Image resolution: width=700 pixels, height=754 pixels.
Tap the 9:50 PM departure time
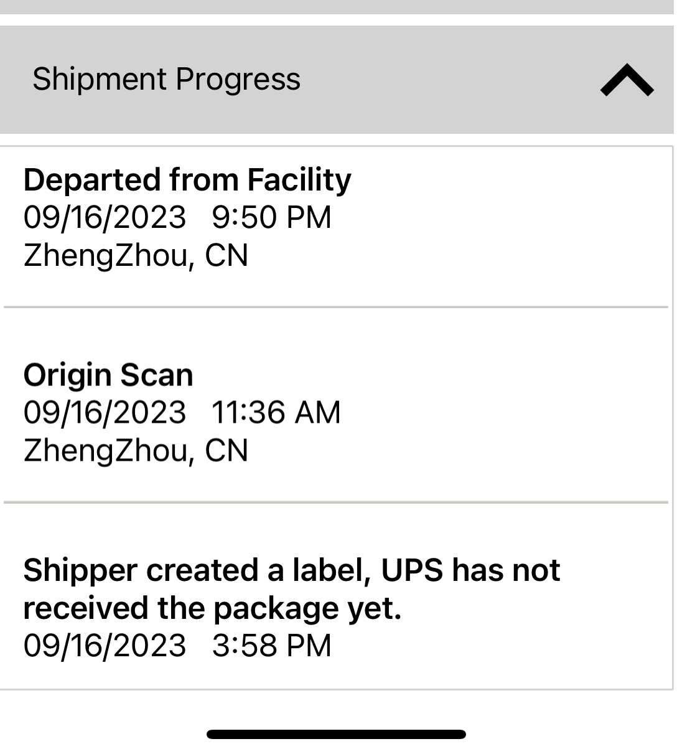pos(272,217)
